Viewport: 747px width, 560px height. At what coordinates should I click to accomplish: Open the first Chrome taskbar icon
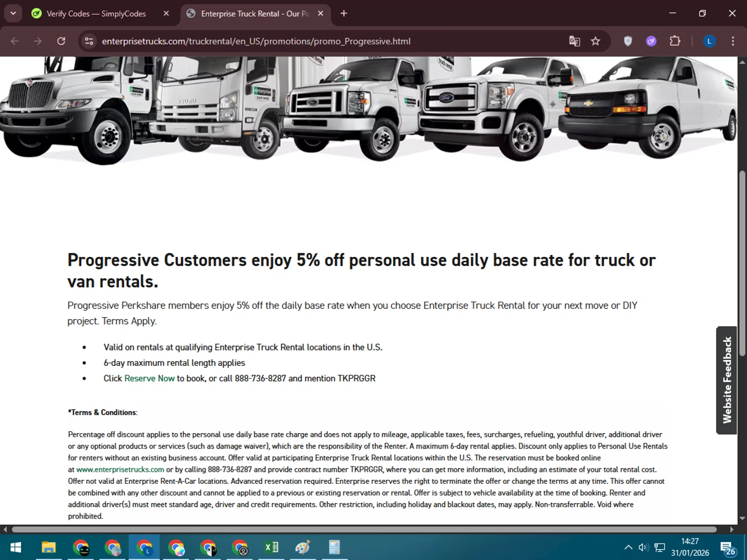[81, 548]
